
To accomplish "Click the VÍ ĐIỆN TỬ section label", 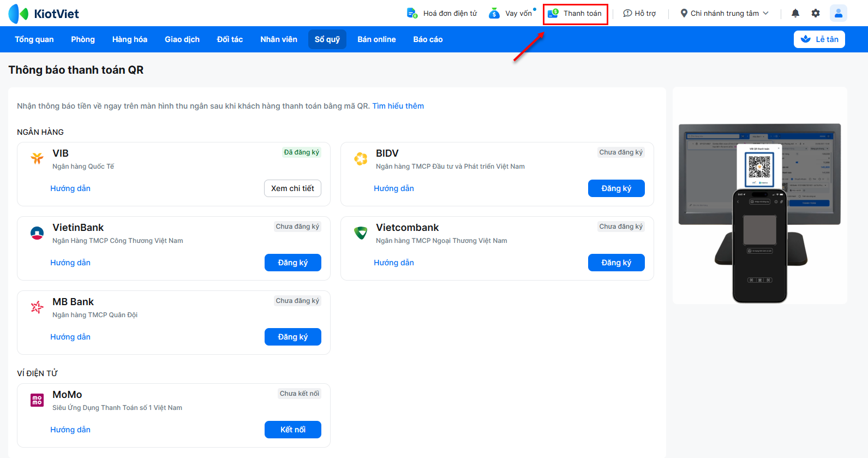I will click(37, 373).
